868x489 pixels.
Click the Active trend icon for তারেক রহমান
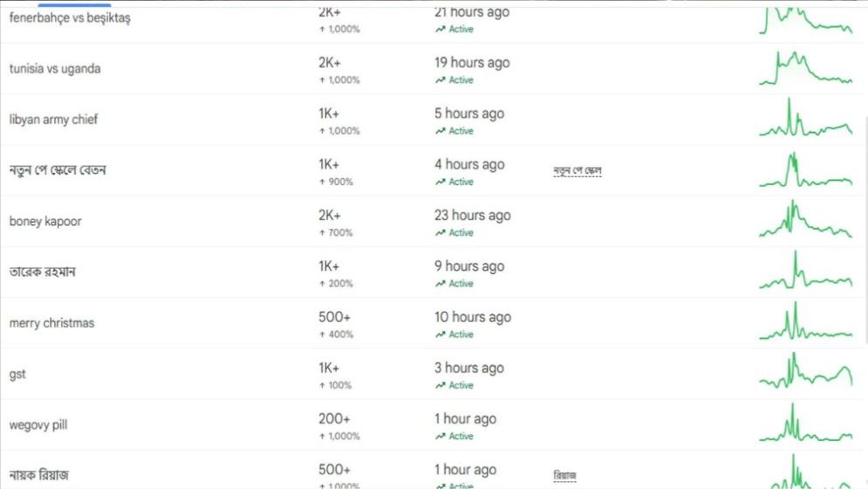[441, 284]
